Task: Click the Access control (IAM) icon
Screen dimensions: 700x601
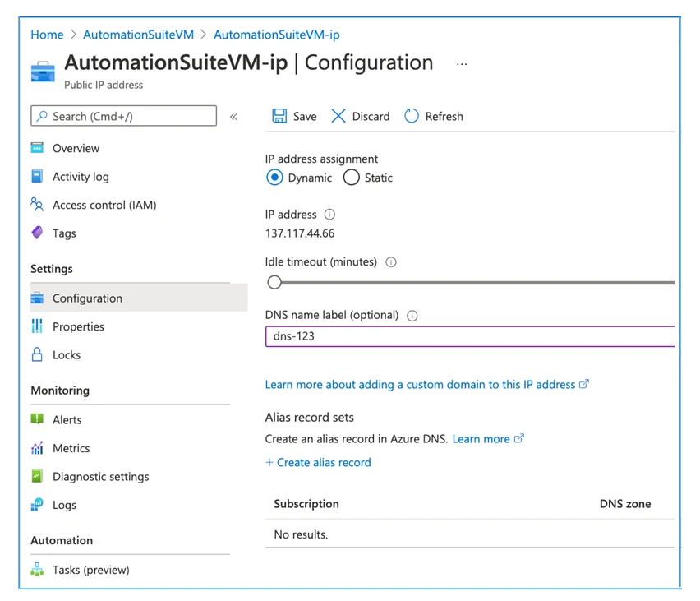Action: point(37,204)
